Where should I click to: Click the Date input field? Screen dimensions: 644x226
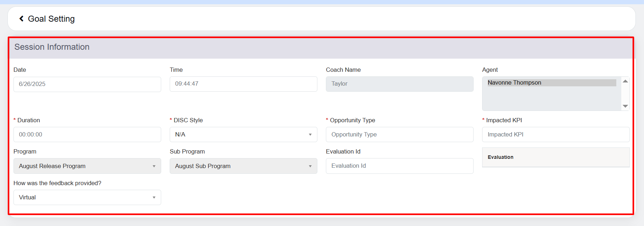[x=87, y=84]
